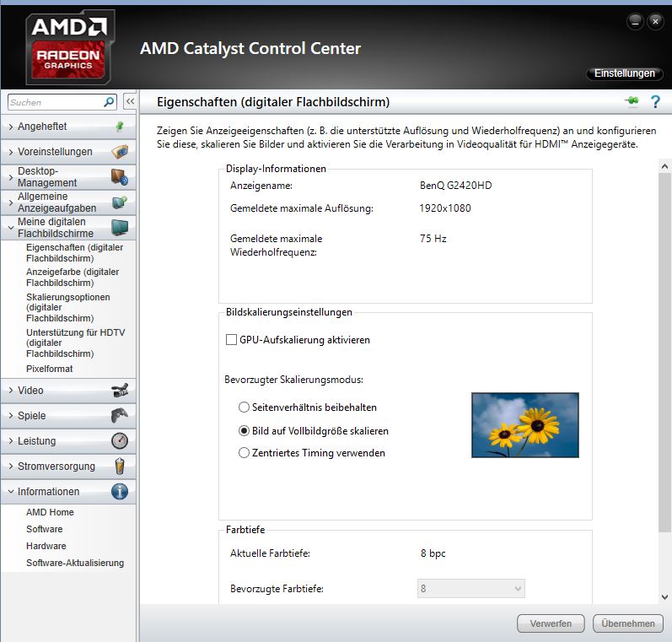672x642 pixels.
Task: Click the 1920x1080 resolution value
Action: coord(445,208)
